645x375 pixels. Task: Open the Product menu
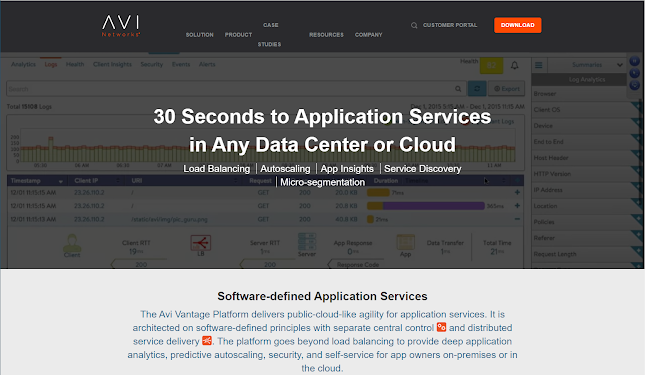coord(238,35)
